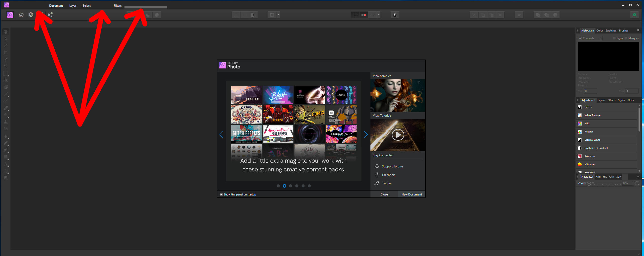Select the Rectangle shape tool

(x=6, y=157)
